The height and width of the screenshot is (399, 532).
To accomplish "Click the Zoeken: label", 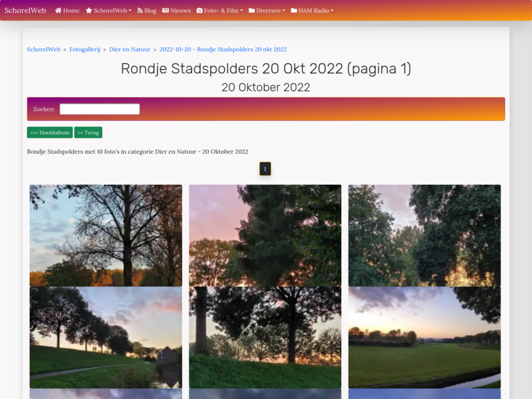I will coord(44,109).
